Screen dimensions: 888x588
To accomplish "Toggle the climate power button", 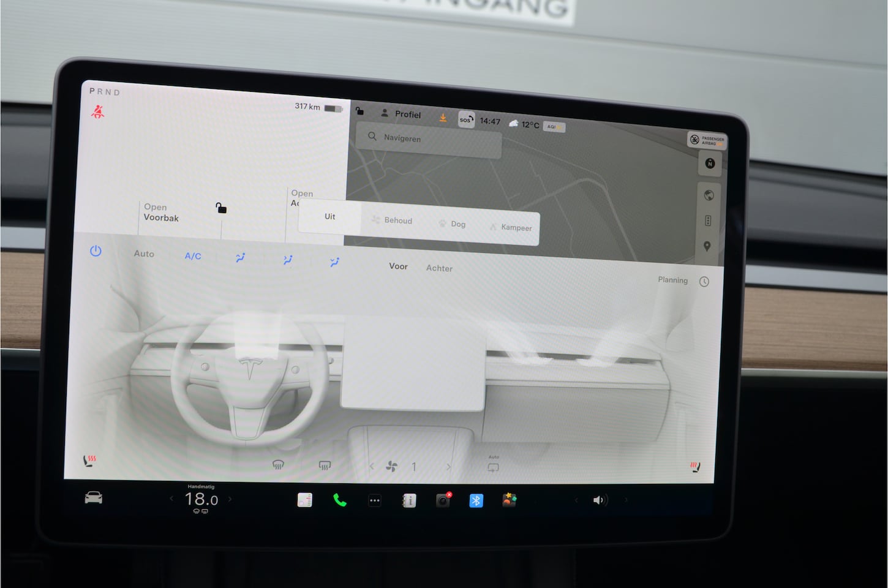I will tap(96, 251).
